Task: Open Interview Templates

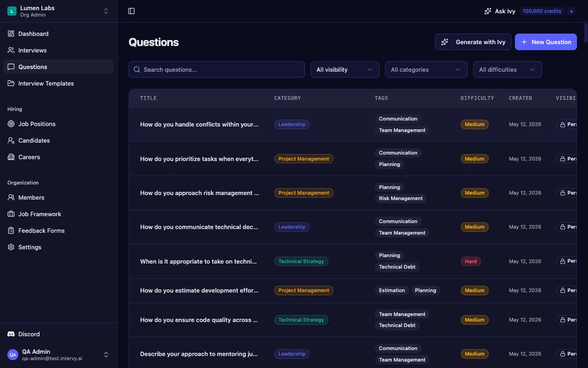Action: (58, 83)
